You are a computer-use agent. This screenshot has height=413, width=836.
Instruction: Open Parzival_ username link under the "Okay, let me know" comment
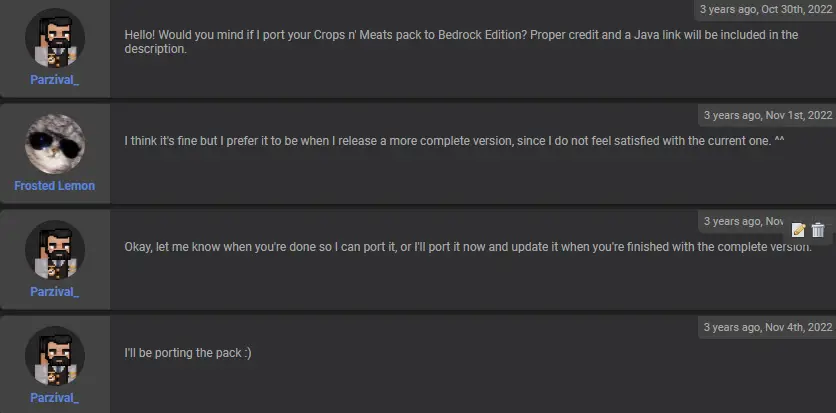(55, 292)
